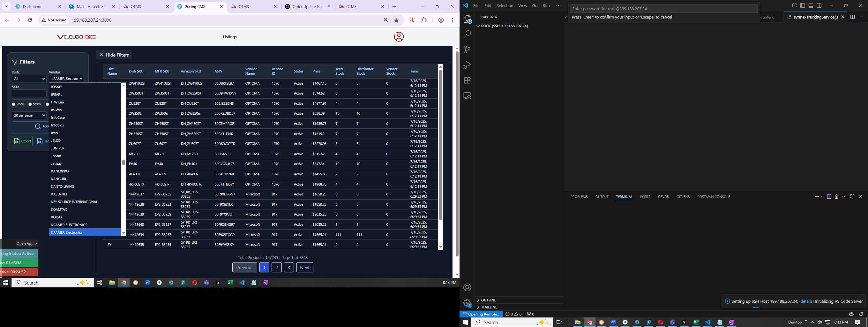
Task: Open the Run menu in VS Code
Action: (x=546, y=5)
